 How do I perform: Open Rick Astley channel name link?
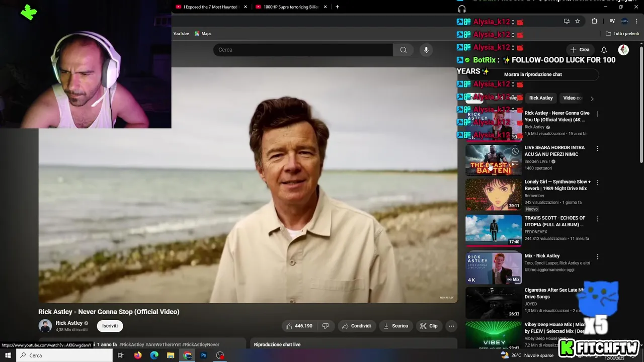pyautogui.click(x=69, y=323)
